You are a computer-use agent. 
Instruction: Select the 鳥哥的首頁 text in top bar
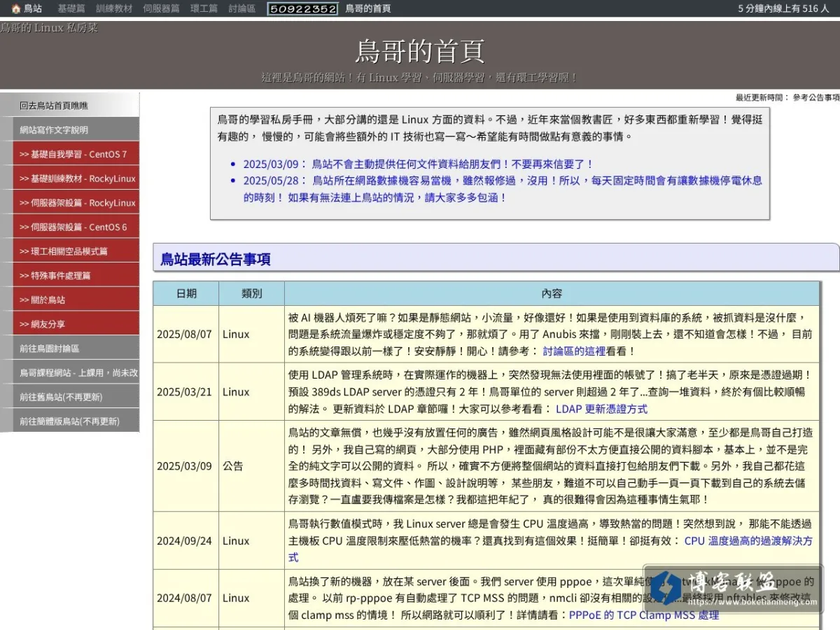368,8
